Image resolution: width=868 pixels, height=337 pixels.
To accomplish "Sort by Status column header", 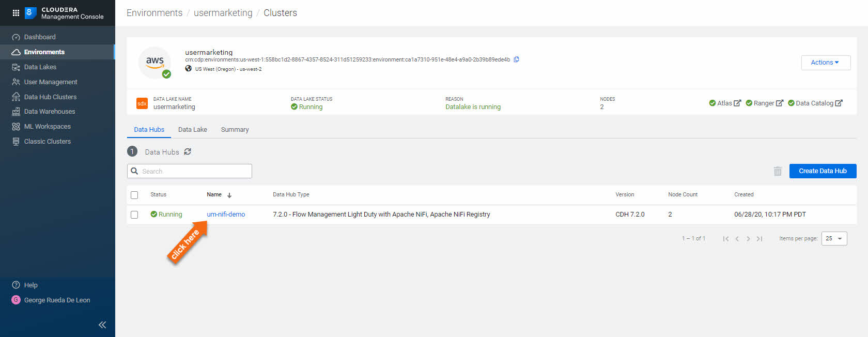I will pyautogui.click(x=158, y=195).
